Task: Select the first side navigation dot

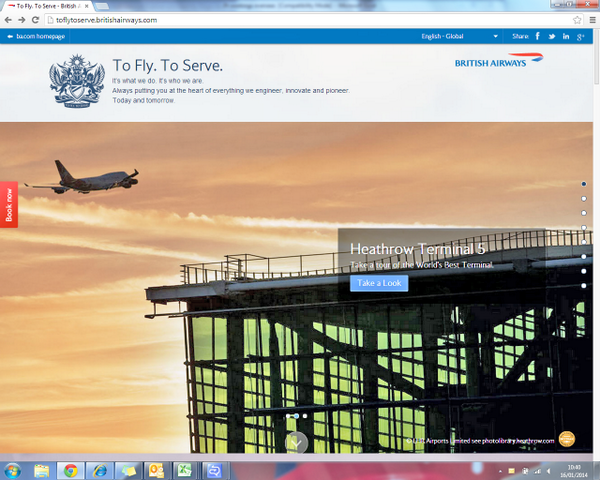Action: (x=584, y=184)
